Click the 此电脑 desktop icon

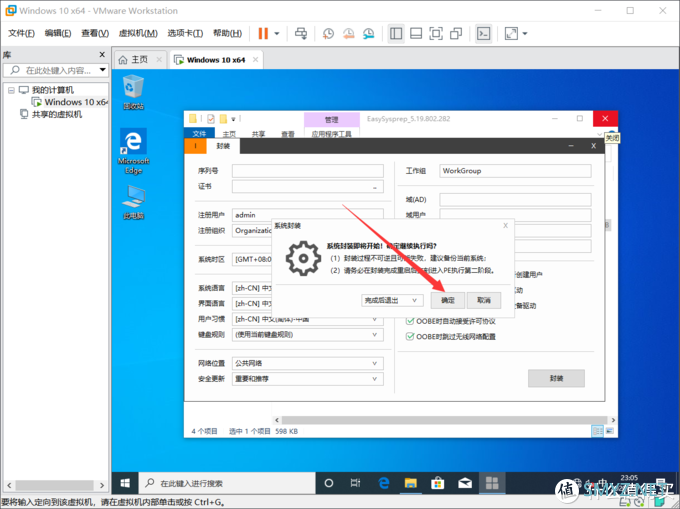133,202
